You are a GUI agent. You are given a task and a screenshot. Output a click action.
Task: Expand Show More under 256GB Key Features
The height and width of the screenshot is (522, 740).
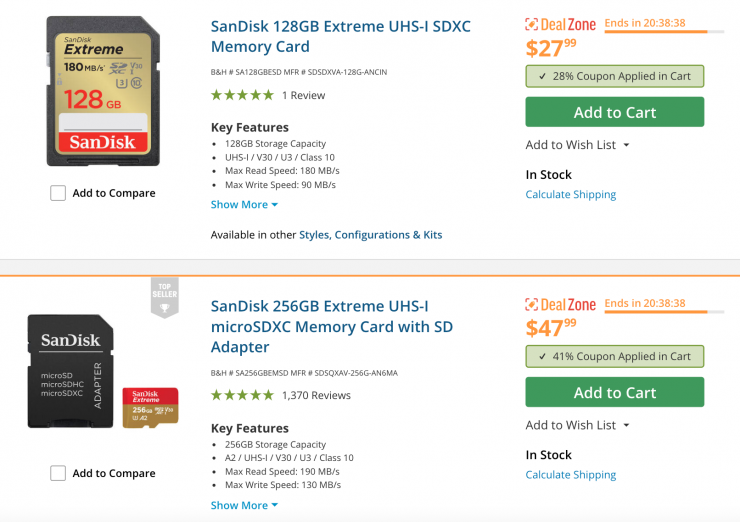click(244, 505)
